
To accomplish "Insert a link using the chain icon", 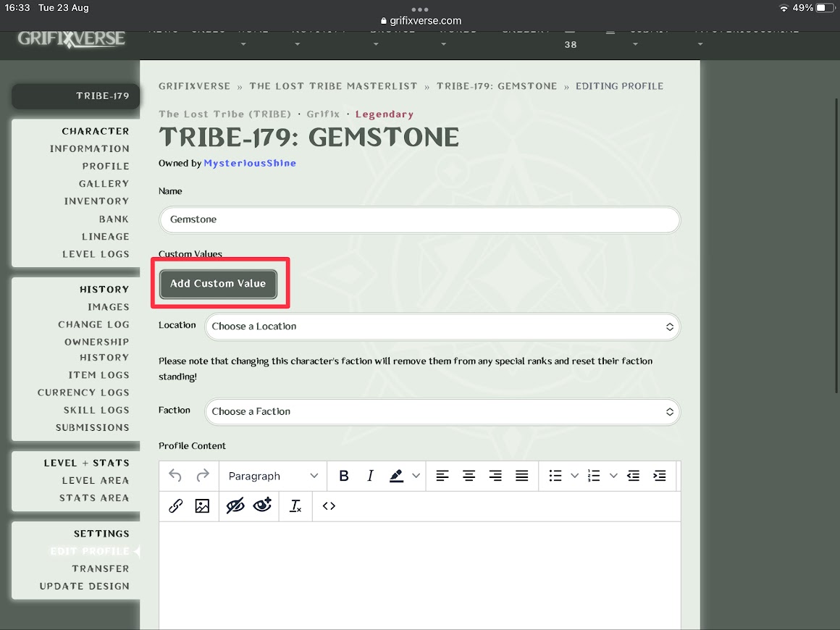I will point(175,506).
